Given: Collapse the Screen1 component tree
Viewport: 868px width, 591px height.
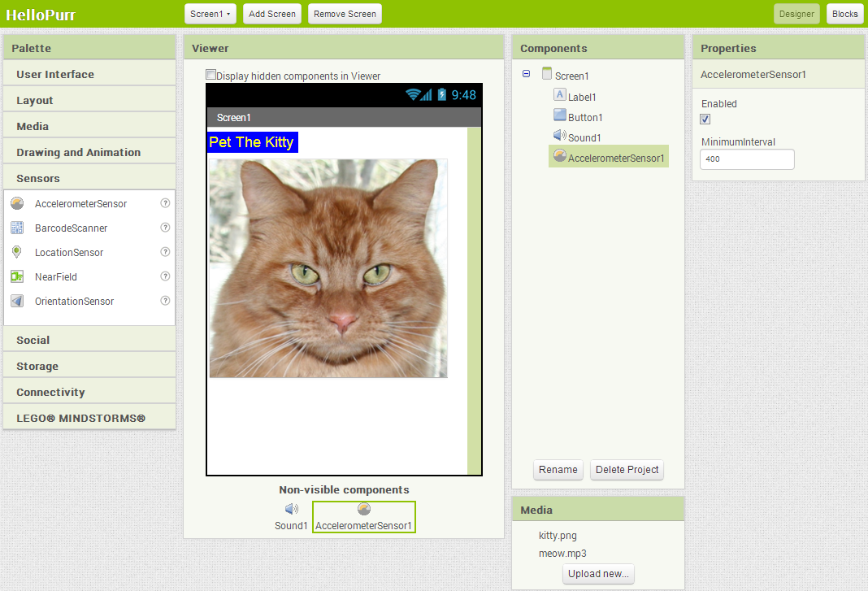Looking at the screenshot, I should [527, 74].
